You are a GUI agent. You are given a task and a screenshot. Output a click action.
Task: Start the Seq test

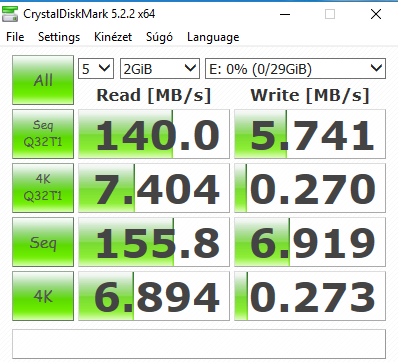43,242
